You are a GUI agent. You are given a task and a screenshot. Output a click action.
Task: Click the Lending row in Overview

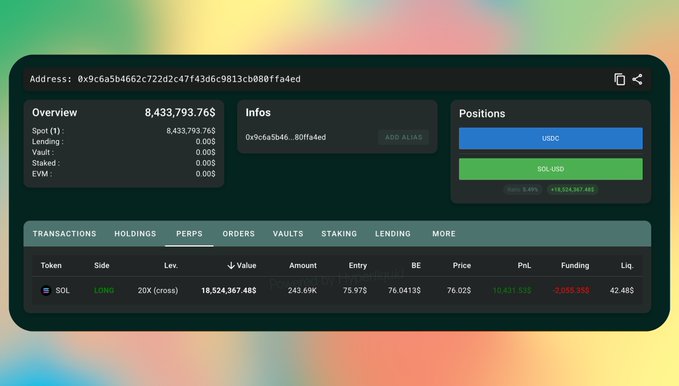(123, 142)
